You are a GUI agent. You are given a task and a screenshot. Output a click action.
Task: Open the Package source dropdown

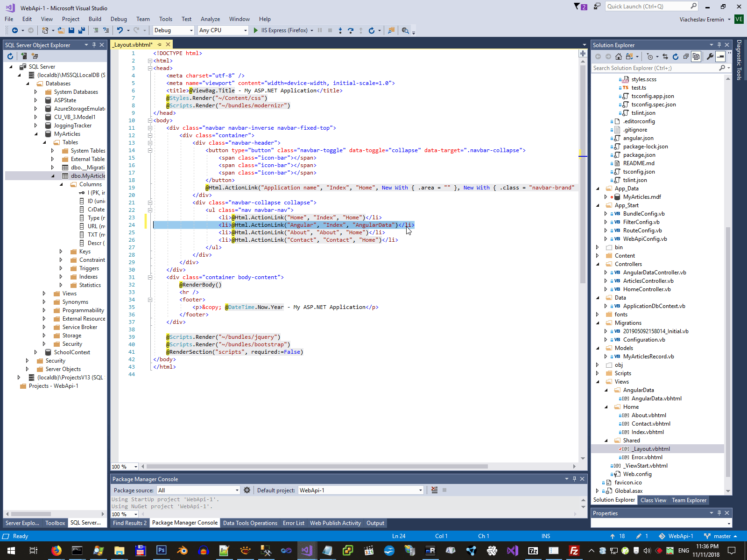pyautogui.click(x=237, y=490)
